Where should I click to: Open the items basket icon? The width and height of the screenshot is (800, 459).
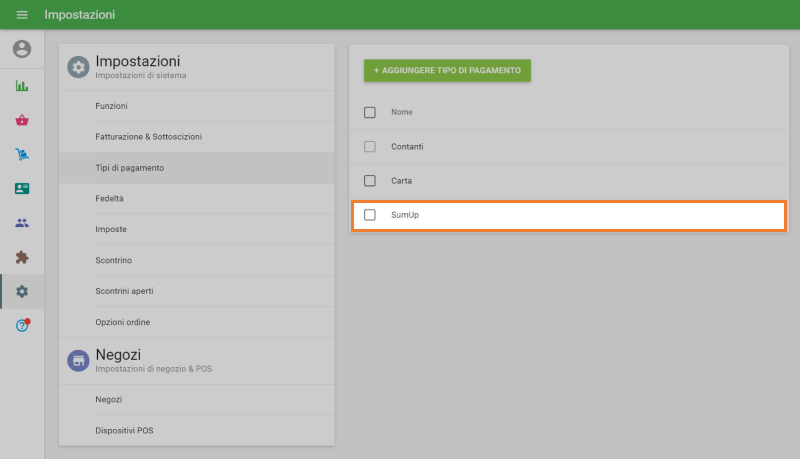(22, 120)
